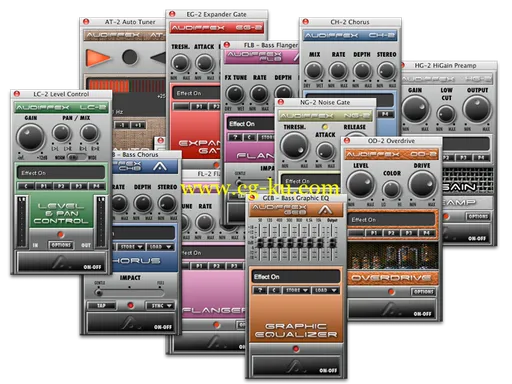
Task: Adjust the GAIN knob in LC-2 Level Control
Action: coord(30,137)
